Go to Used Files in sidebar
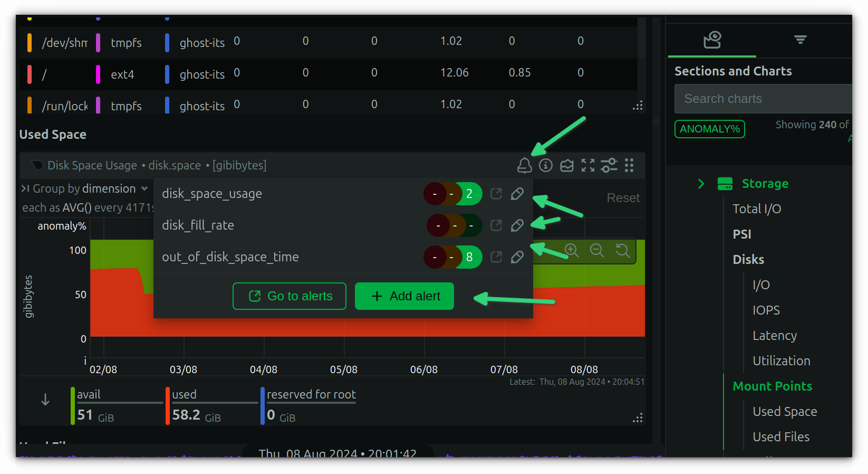Viewport: 868px width, 474px height. 781,437
